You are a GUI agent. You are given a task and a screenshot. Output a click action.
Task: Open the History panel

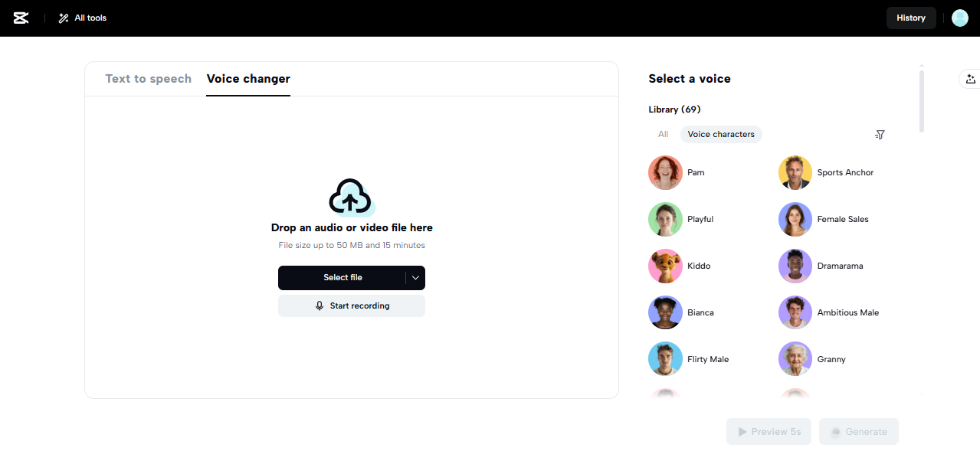tap(910, 17)
